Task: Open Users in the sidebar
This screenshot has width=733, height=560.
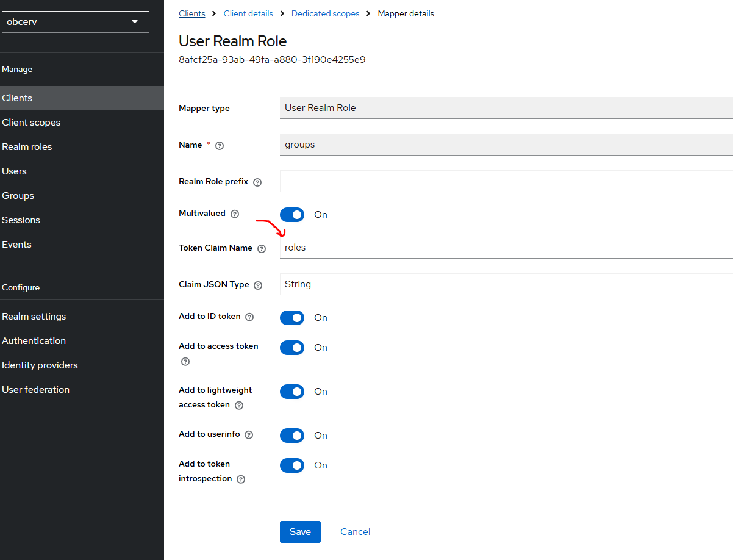Action: click(x=82, y=171)
